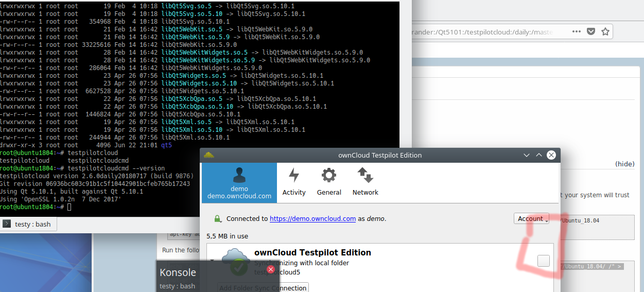Image resolution: width=644 pixels, height=292 pixels.
Task: Click the 'testpilotcloud version 2.6.0daily20180717' line
Action: [x=97, y=176]
